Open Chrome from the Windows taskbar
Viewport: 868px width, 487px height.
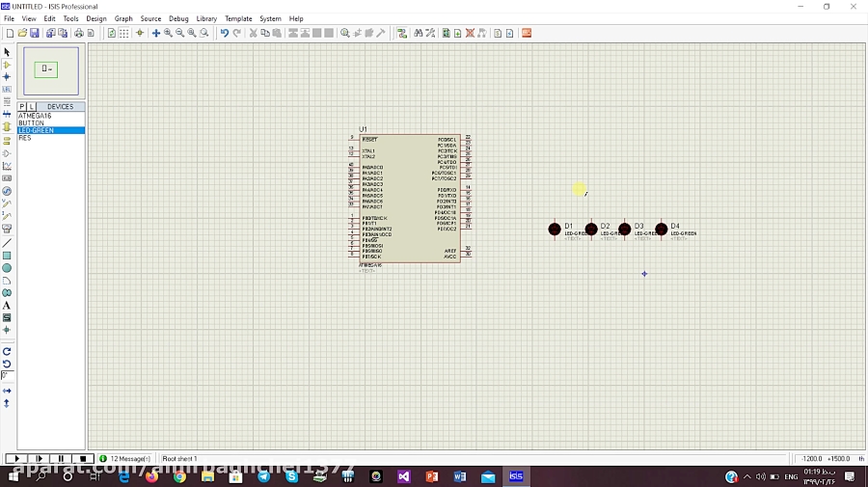click(179, 476)
